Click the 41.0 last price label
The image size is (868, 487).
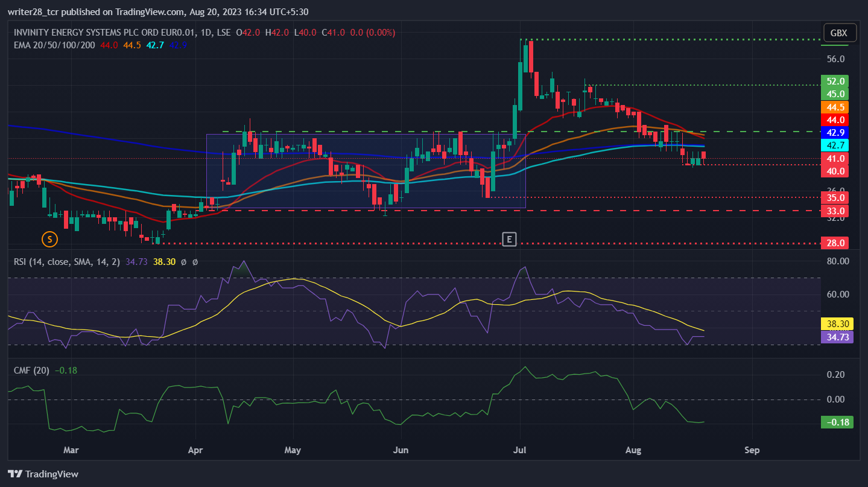pos(835,158)
